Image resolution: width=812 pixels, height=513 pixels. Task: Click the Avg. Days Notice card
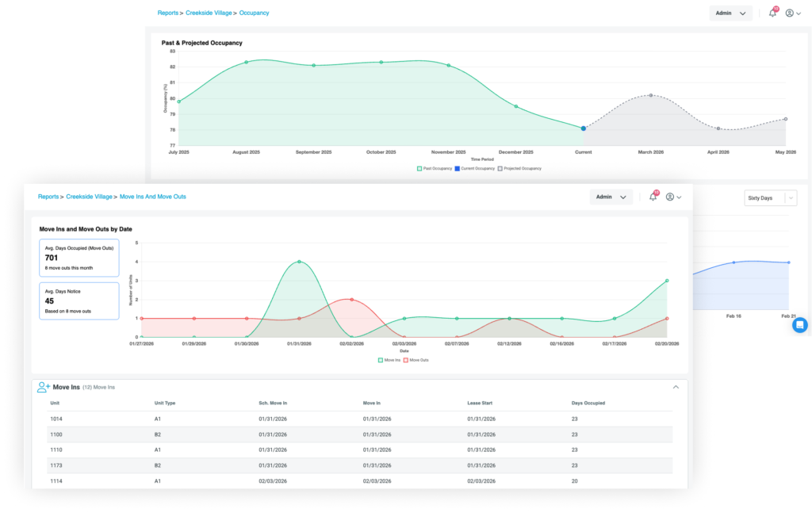(x=79, y=301)
